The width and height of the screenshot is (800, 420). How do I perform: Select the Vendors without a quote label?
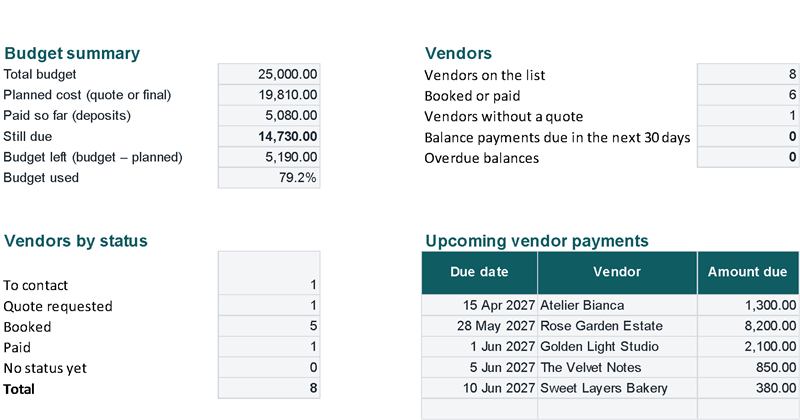coord(504,117)
